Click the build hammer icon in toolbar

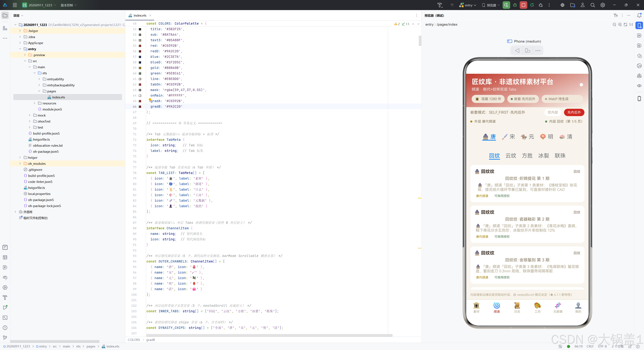(440, 5)
